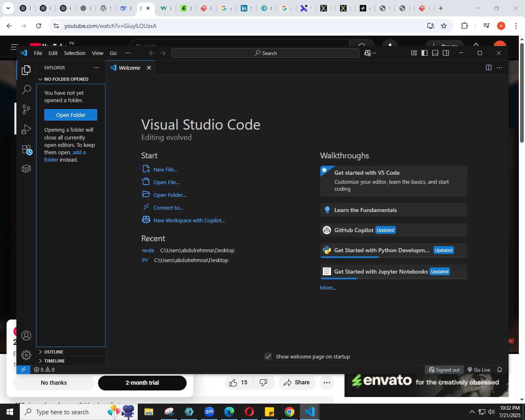Open Explorer Views and More Actions ellipsis
Image resolution: width=525 pixels, height=420 pixels.
(x=96, y=68)
